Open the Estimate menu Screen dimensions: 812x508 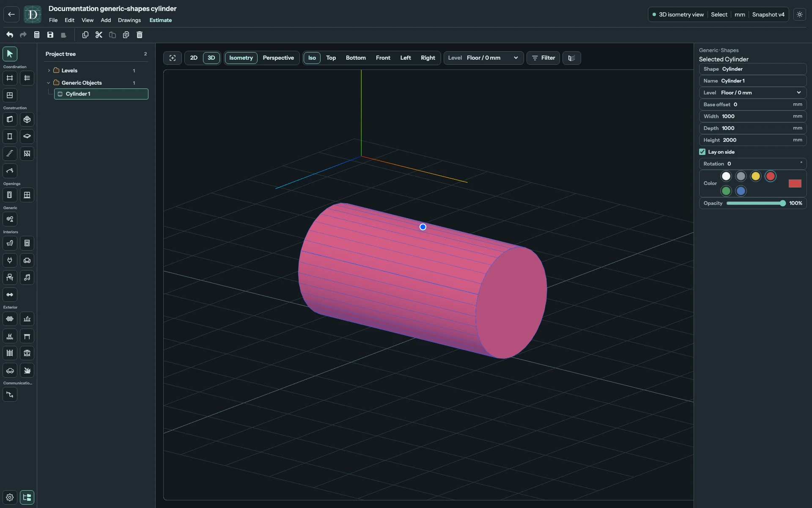[x=161, y=20]
